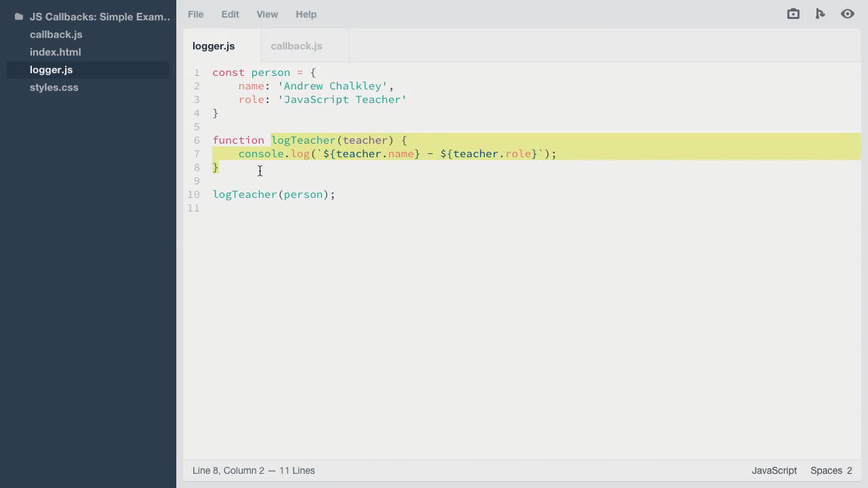Open the File menu
This screenshot has height=488, width=868.
coord(195,14)
